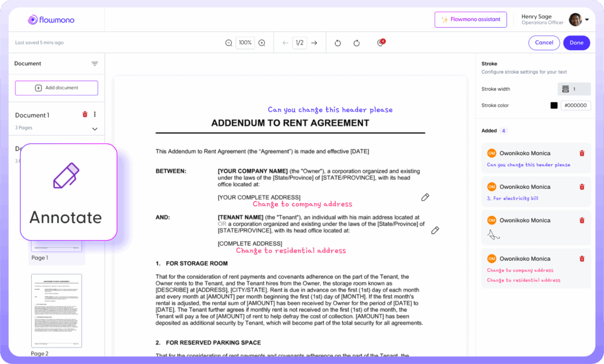Click the zoom out magnifier icon
Screen dimensions: 604x364
coord(229,43)
